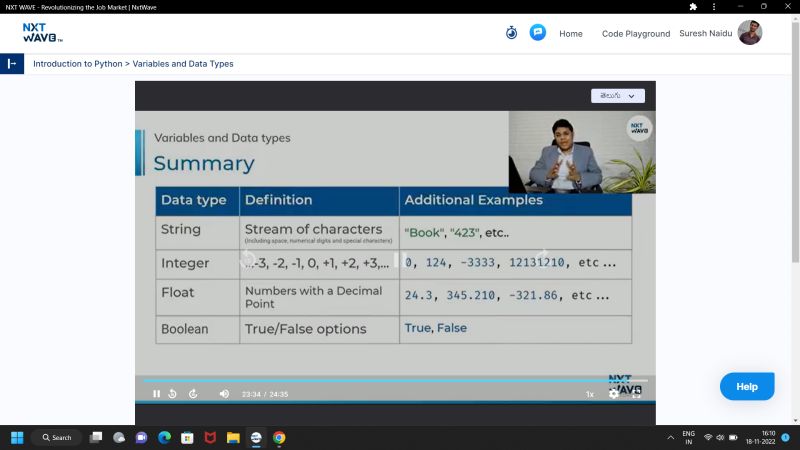This screenshot has width=800, height=450.
Task: Click the Help button
Action: pos(747,386)
